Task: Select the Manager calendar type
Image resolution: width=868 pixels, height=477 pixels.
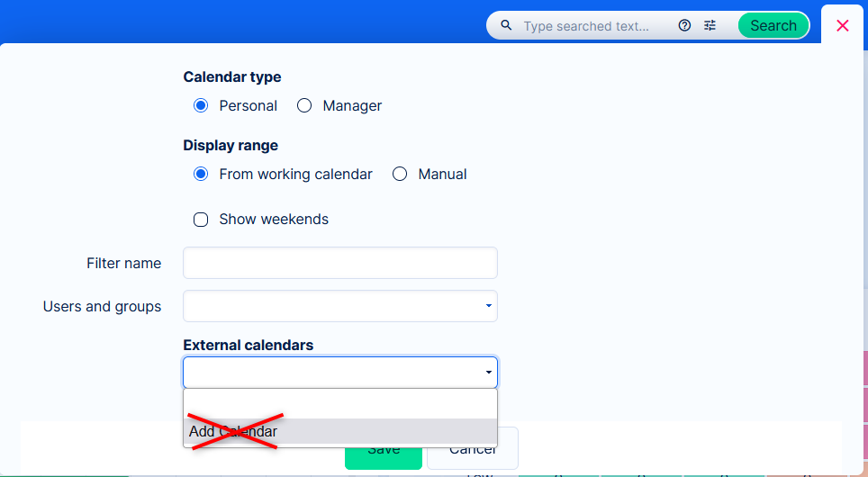Action: (304, 106)
